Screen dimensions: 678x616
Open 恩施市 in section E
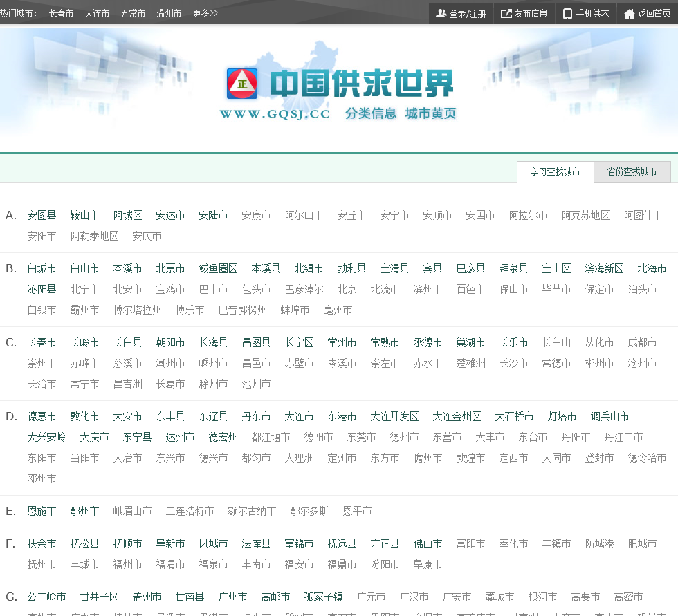point(42,512)
